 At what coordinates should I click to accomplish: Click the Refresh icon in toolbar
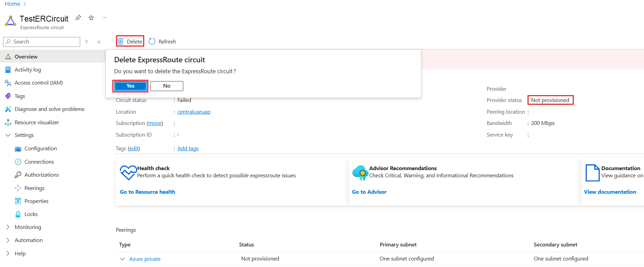point(152,41)
